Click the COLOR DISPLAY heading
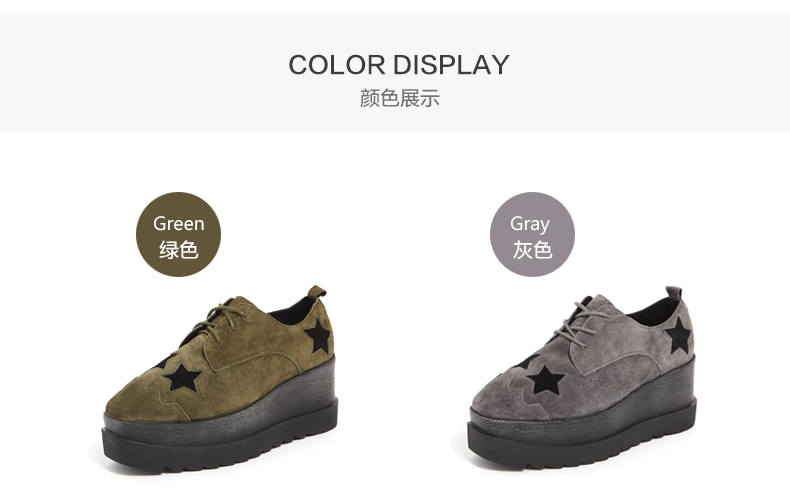This screenshot has width=790, height=500. coord(399,65)
